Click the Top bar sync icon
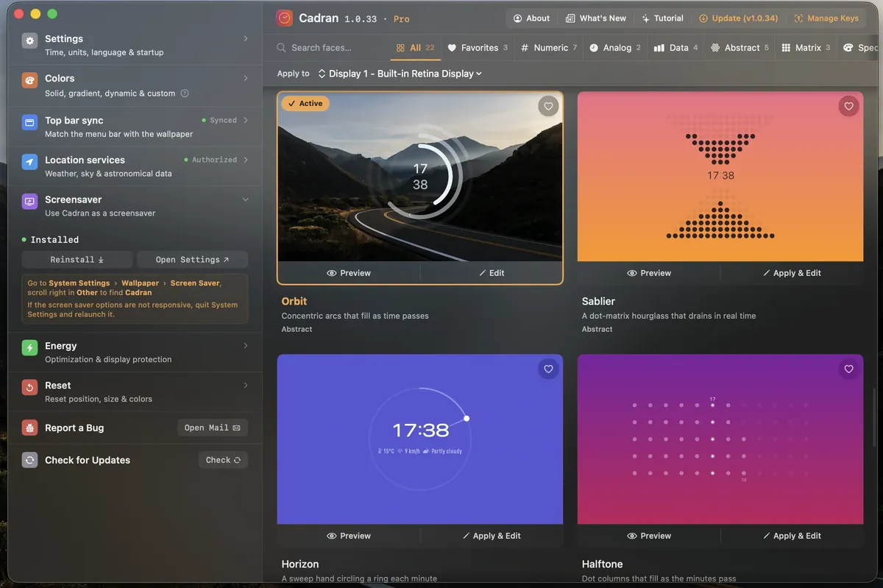The height and width of the screenshot is (588, 883). tap(29, 123)
